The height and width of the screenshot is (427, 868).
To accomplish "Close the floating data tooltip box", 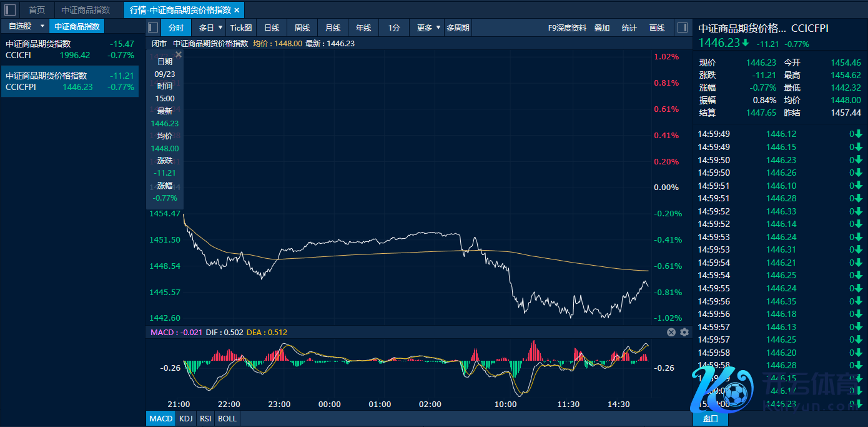I will pyautogui.click(x=178, y=55).
